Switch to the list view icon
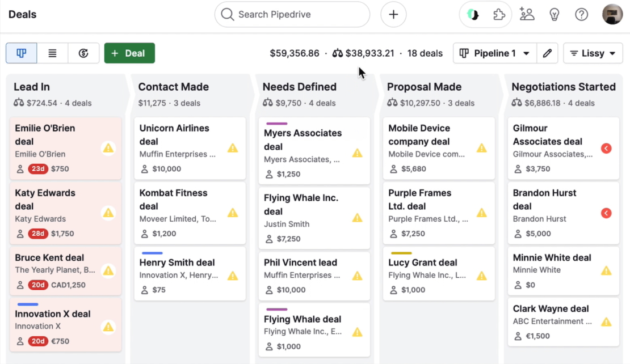Screen dimensions: 630x364 click(x=53, y=53)
